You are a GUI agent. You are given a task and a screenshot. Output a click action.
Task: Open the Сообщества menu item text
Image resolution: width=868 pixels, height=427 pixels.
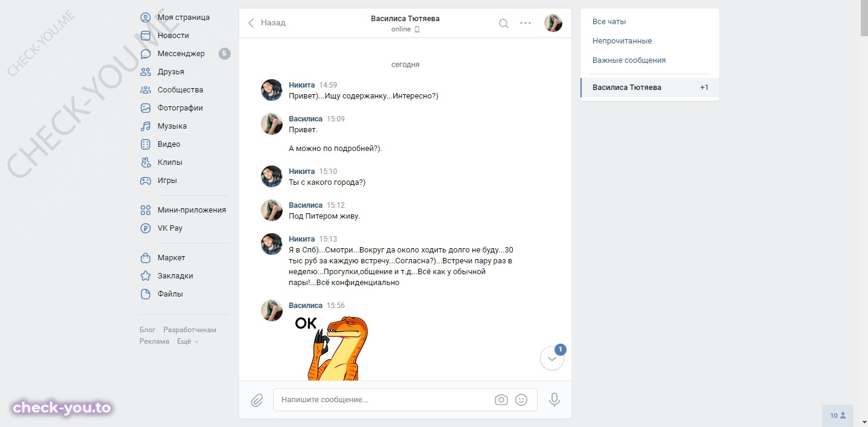(x=180, y=90)
